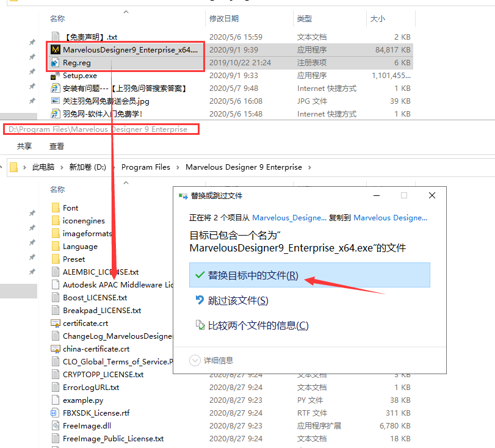Click the 1,101,455... size cell of Setup.exe
This screenshot has width=495, height=448.
tap(391, 76)
